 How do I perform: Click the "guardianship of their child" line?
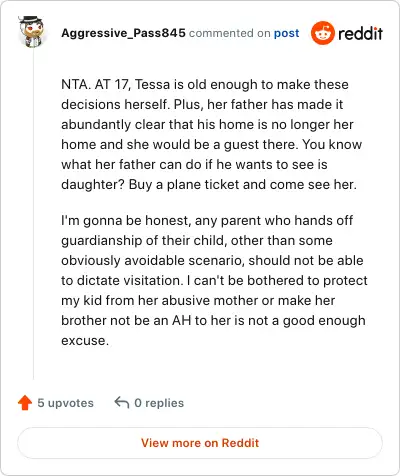tap(197, 241)
